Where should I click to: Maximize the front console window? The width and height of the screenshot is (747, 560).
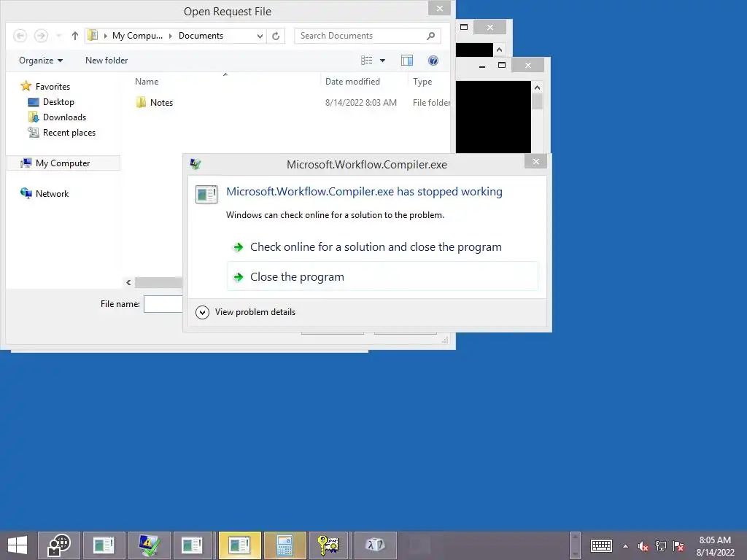pos(502,65)
